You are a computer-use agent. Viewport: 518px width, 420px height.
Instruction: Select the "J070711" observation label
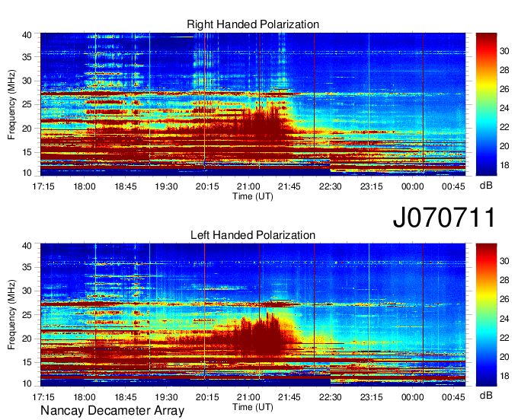click(x=444, y=217)
